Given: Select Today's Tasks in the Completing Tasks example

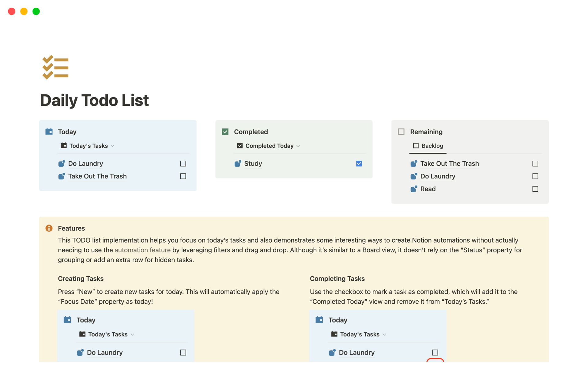Looking at the screenshot, I should point(360,334).
